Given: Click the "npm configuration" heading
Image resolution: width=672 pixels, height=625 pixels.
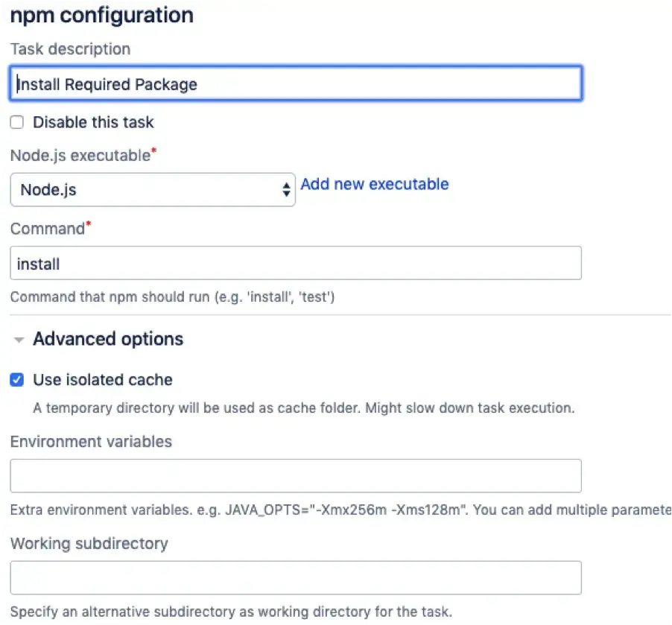Looking at the screenshot, I should (x=101, y=15).
